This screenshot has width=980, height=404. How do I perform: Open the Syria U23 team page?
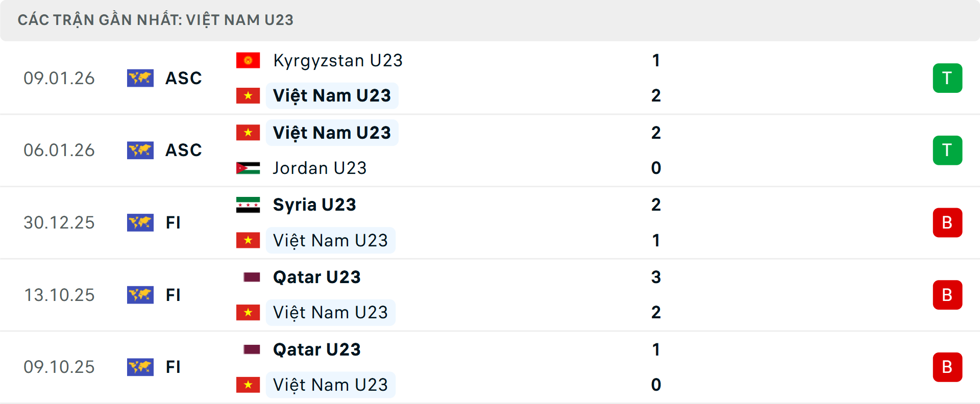click(315, 204)
